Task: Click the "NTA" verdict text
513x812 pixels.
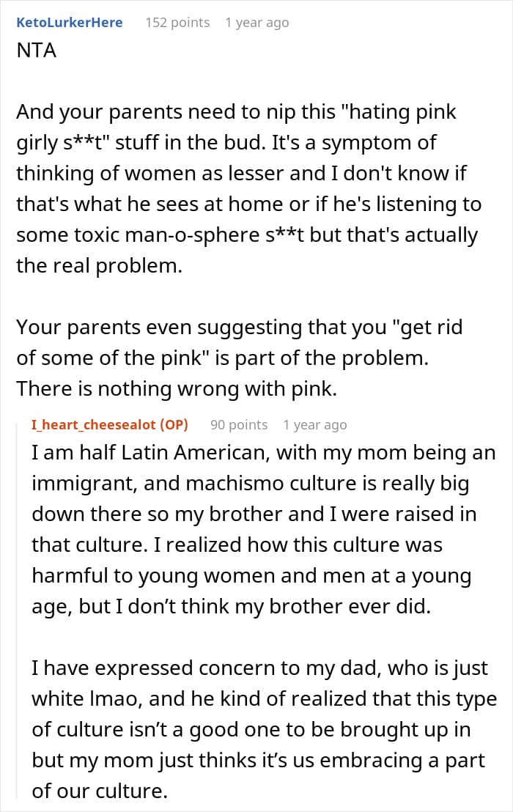Action: coord(37,53)
